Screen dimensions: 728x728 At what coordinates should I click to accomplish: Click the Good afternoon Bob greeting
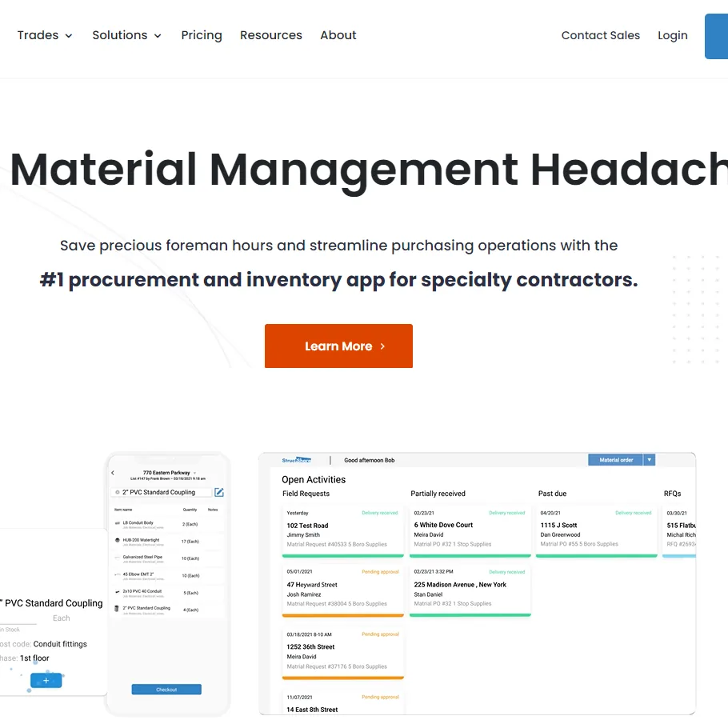click(369, 460)
